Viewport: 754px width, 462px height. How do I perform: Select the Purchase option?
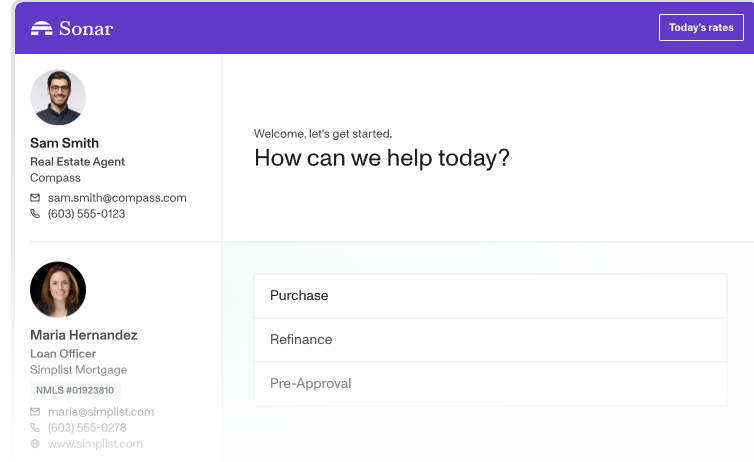coord(490,296)
